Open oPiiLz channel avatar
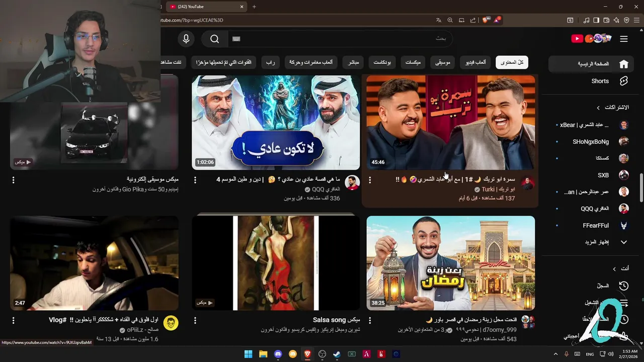 [171, 323]
